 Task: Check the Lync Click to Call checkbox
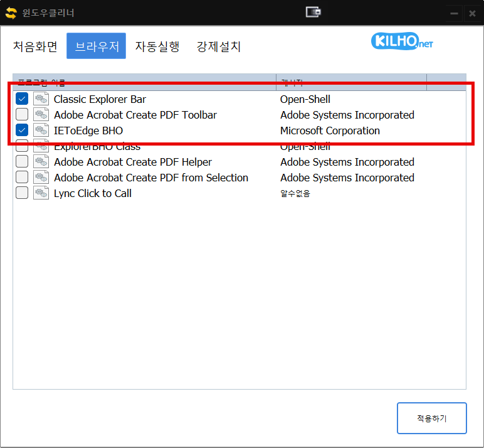click(x=22, y=193)
